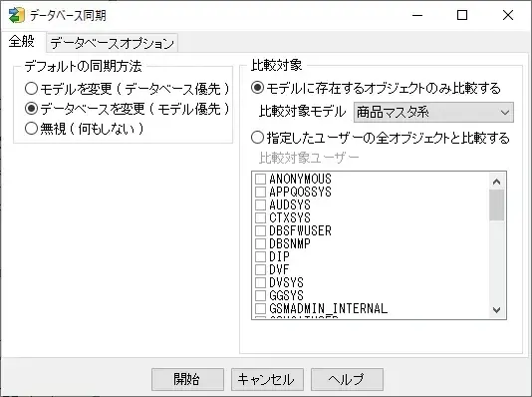Tick the DVSYS checkbox
Viewport: 532px width, 397px height.
pyautogui.click(x=260, y=282)
